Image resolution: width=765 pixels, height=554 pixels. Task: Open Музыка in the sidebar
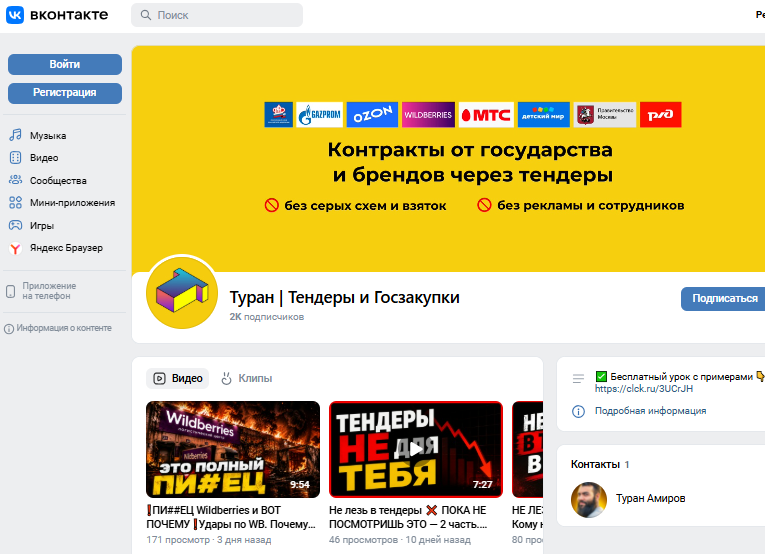[48, 136]
